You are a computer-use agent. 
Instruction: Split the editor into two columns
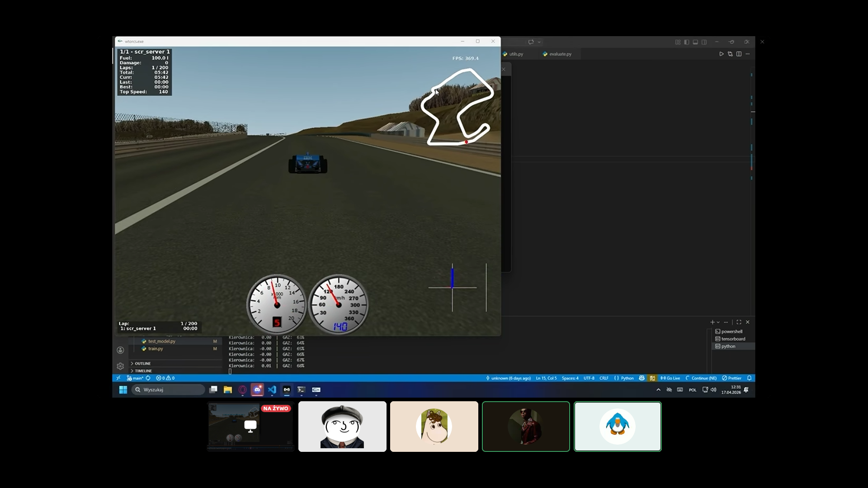click(x=739, y=54)
